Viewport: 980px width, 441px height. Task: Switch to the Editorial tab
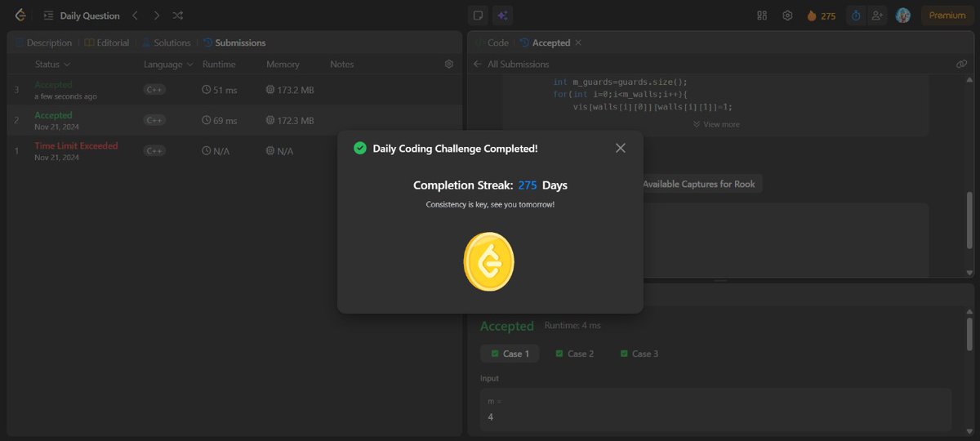click(x=107, y=42)
